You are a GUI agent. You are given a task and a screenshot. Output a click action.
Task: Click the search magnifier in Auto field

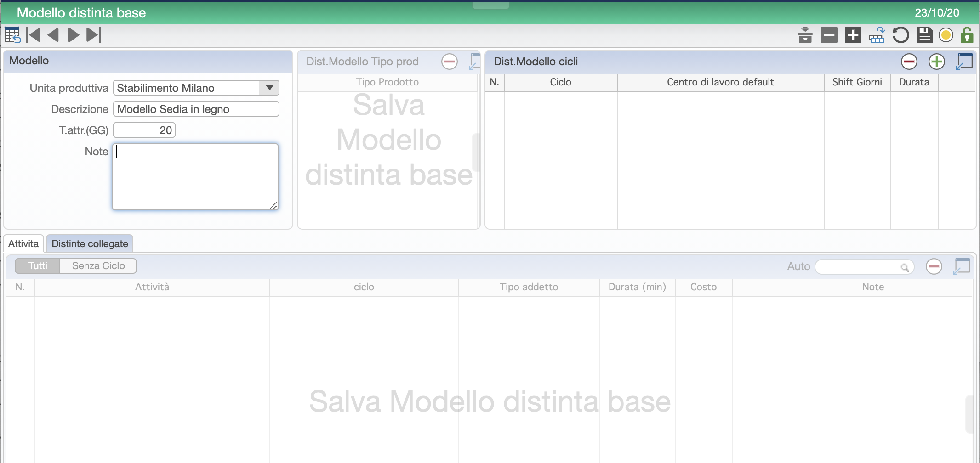(905, 267)
